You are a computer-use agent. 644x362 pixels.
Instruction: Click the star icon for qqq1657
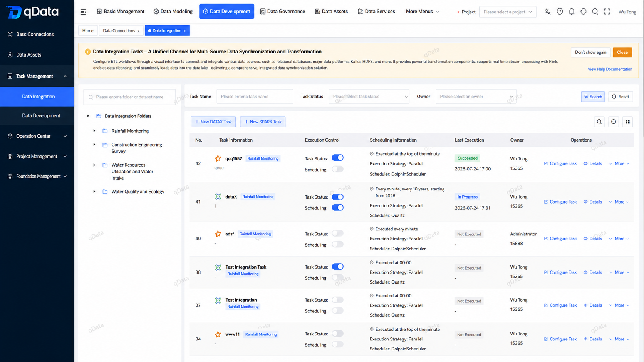pos(218,158)
